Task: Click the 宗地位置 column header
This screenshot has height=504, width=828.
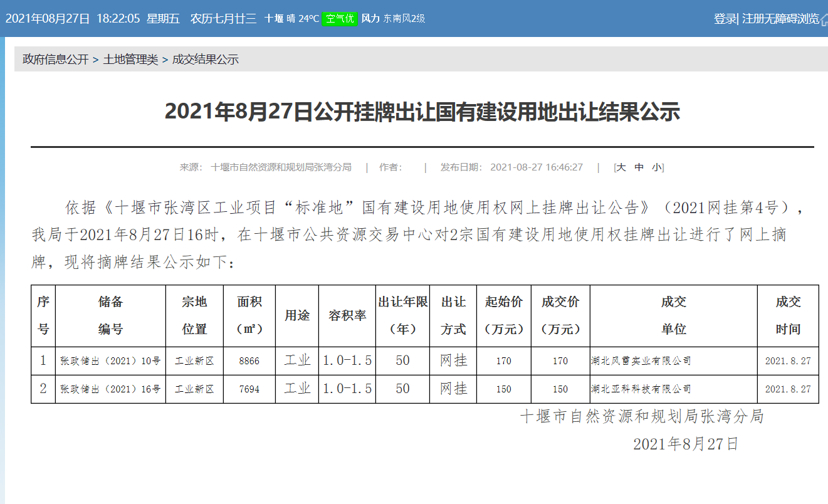Action: 194,315
